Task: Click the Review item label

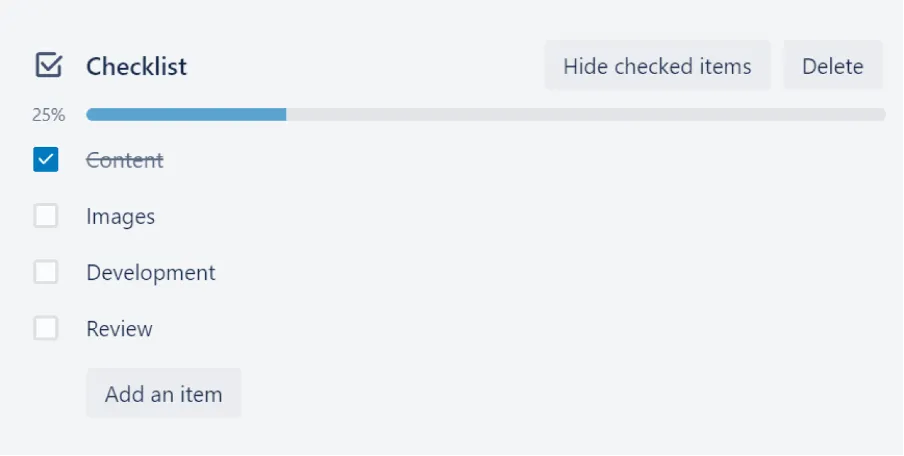Action: coord(120,328)
